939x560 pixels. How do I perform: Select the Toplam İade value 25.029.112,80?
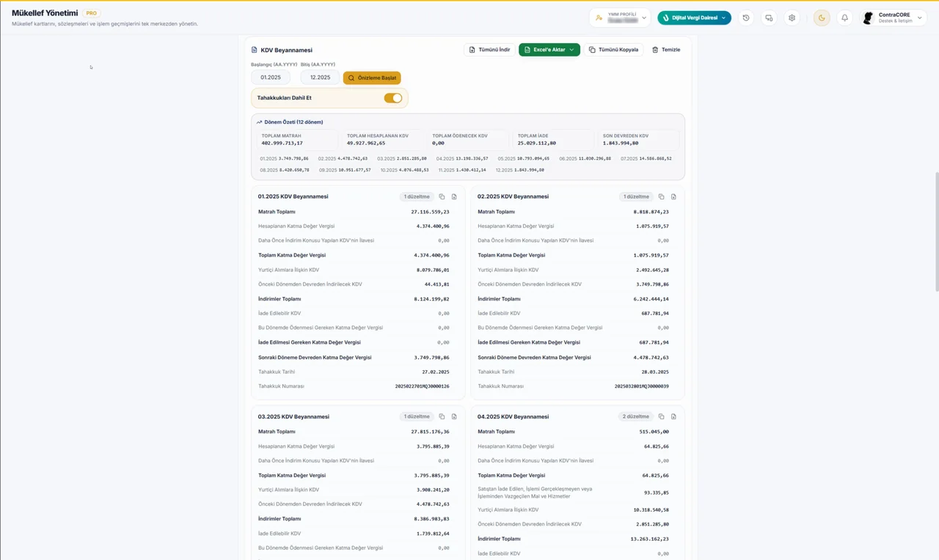537,144
